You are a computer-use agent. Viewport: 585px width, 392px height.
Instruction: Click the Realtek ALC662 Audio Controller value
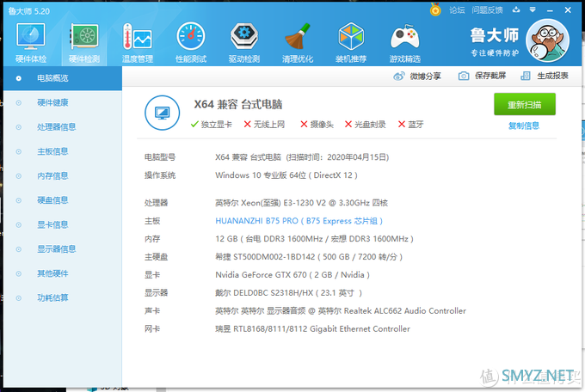(341, 311)
